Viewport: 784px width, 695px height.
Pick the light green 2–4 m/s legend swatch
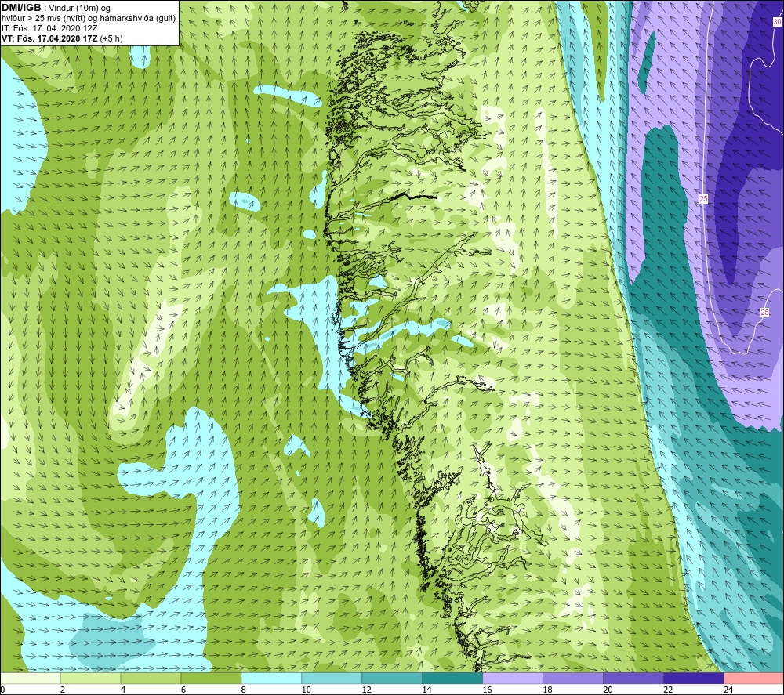(x=90, y=678)
